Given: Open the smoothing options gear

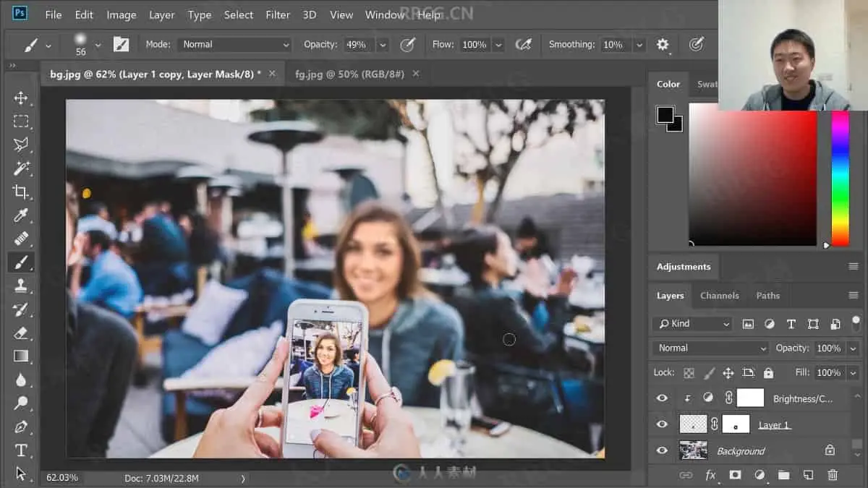Looking at the screenshot, I should (x=663, y=45).
